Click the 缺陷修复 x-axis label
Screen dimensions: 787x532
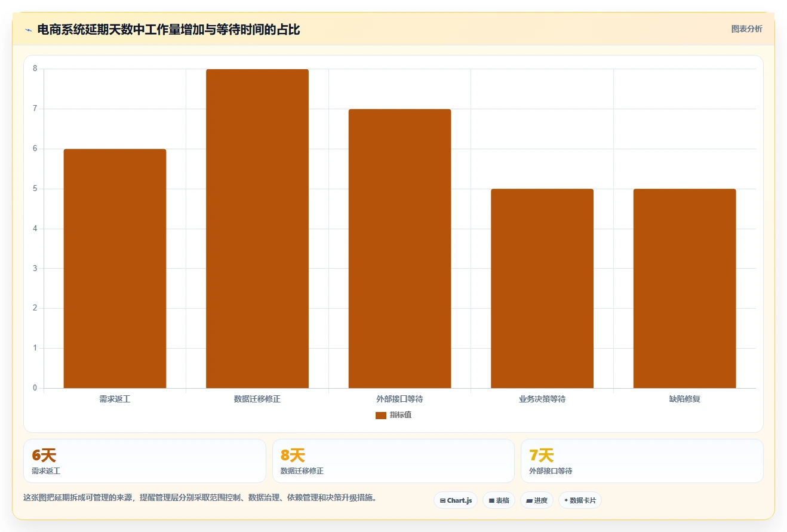(684, 399)
